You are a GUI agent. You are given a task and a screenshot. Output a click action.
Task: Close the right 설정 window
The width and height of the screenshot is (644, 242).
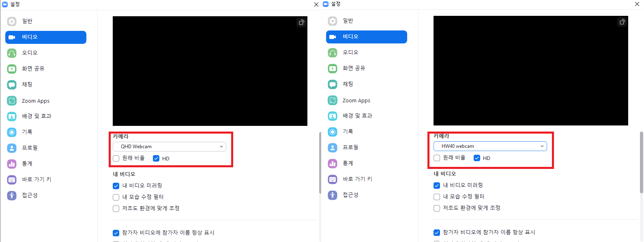[637, 4]
